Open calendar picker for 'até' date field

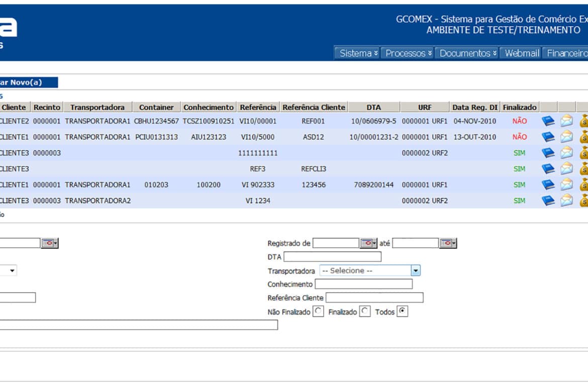(448, 243)
